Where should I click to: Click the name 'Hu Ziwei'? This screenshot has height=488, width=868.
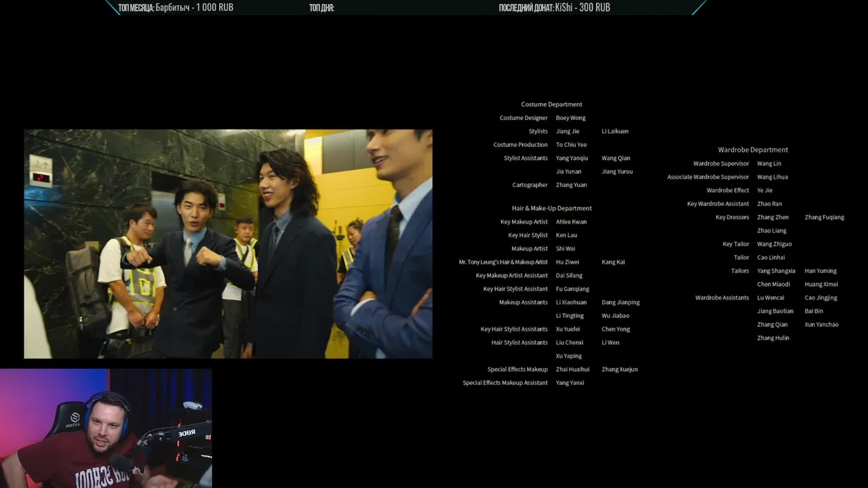[x=568, y=262]
